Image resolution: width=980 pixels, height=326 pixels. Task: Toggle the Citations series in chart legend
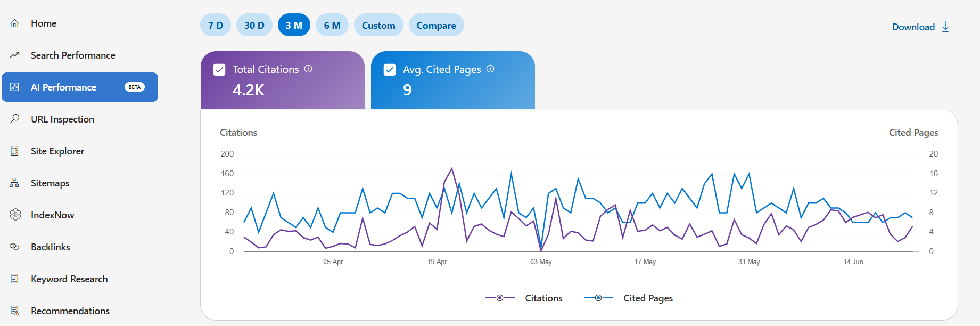pos(524,298)
